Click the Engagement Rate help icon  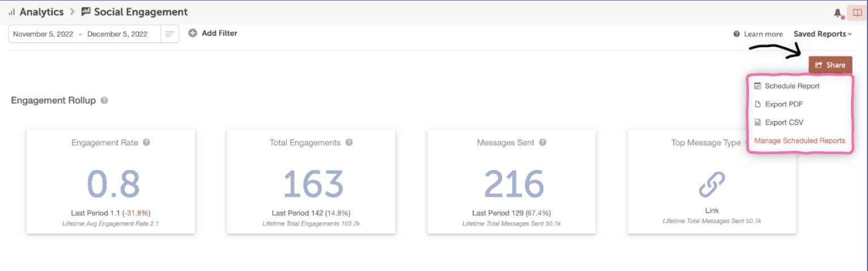click(146, 143)
